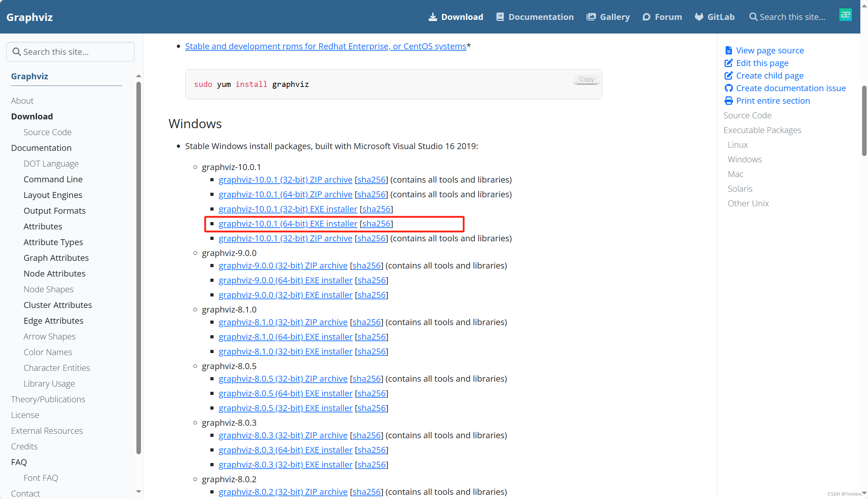Jump to Linux section in page contents
The image size is (868, 499).
[x=738, y=145]
